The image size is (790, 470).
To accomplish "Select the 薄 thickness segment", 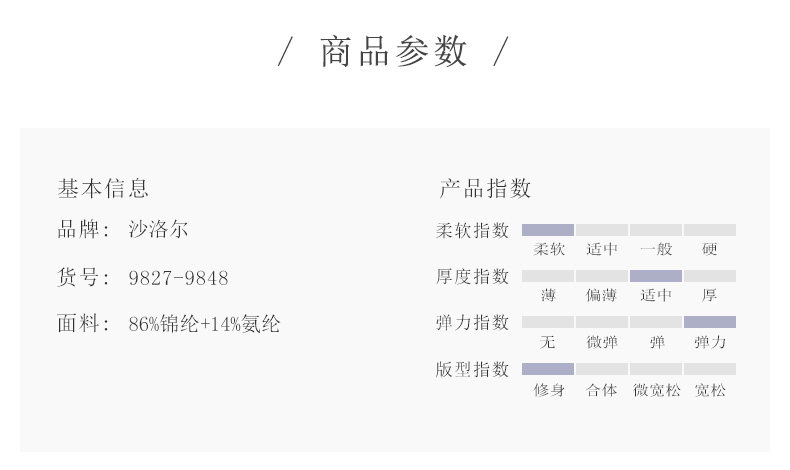I will (x=548, y=276).
